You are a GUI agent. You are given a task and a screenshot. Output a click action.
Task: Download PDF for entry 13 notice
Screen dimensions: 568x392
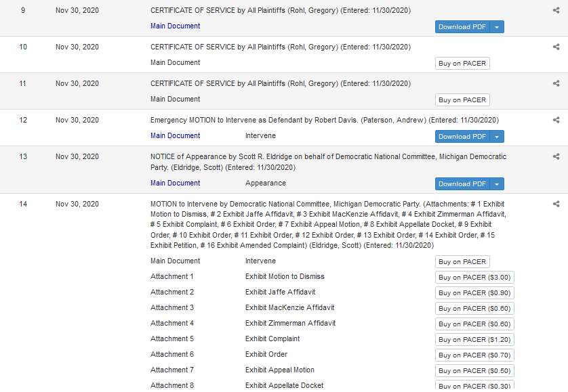click(462, 184)
